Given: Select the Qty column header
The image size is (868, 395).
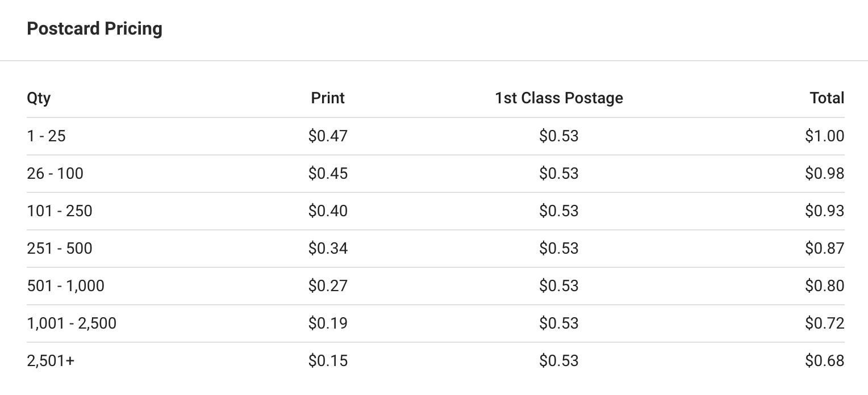Looking at the screenshot, I should coord(39,98).
